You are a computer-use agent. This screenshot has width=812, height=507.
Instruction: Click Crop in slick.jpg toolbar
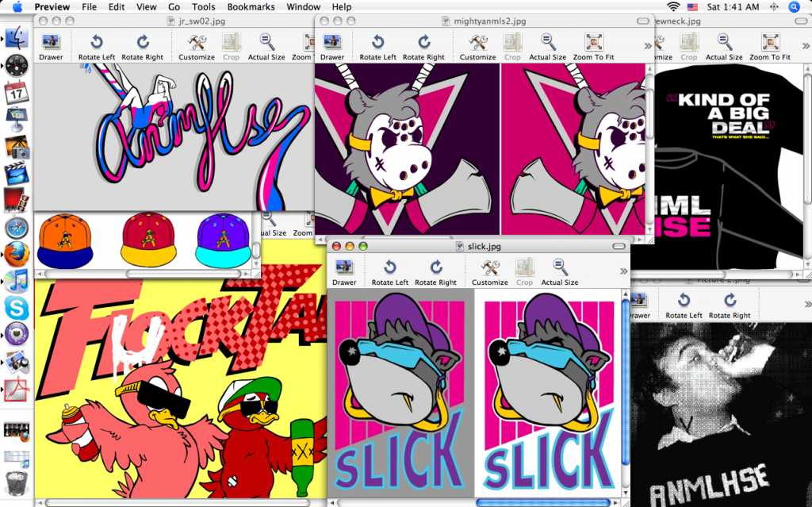coord(524,273)
